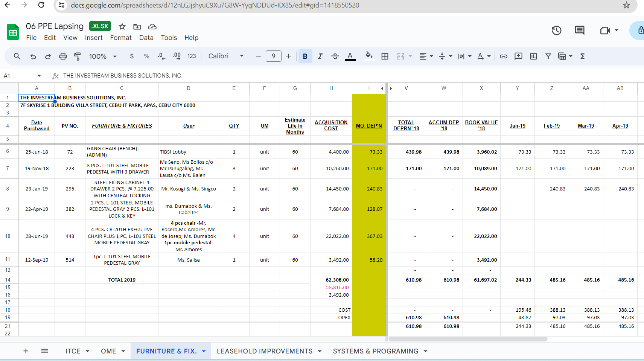Click the add new sheet plus button
The height and width of the screenshot is (361, 644).
pyautogui.click(x=26, y=351)
